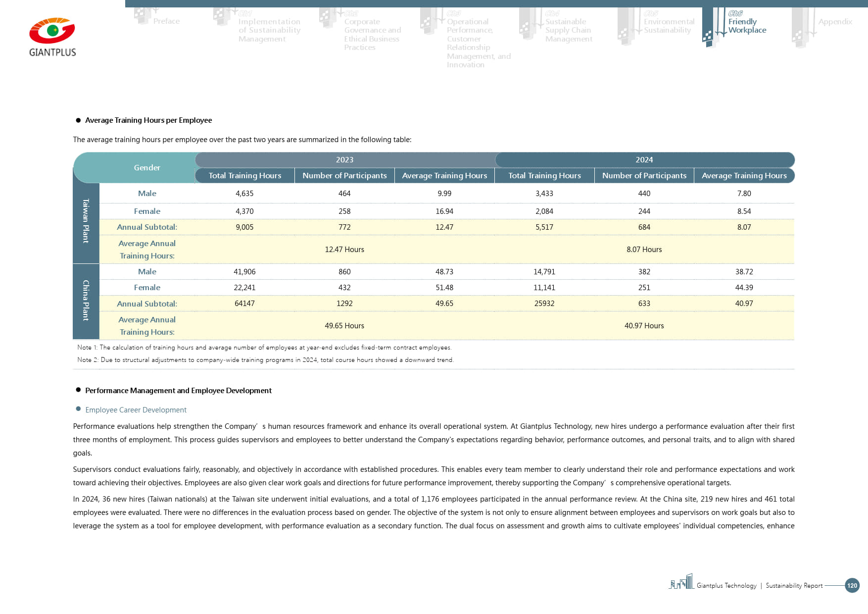The width and height of the screenshot is (868, 614).
Task: Click the Employee Career Development heading
Action: pos(136,410)
